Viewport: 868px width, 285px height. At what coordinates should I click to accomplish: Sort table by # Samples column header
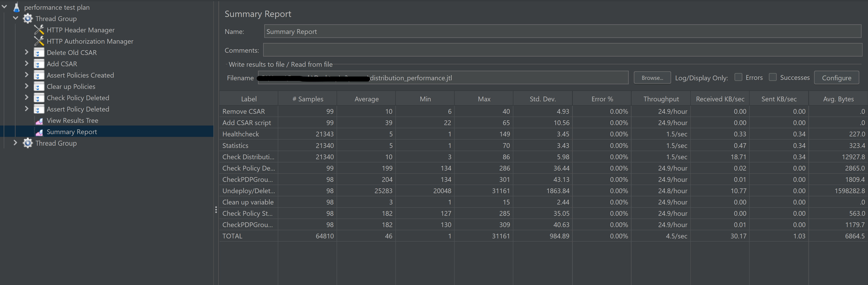tap(308, 99)
